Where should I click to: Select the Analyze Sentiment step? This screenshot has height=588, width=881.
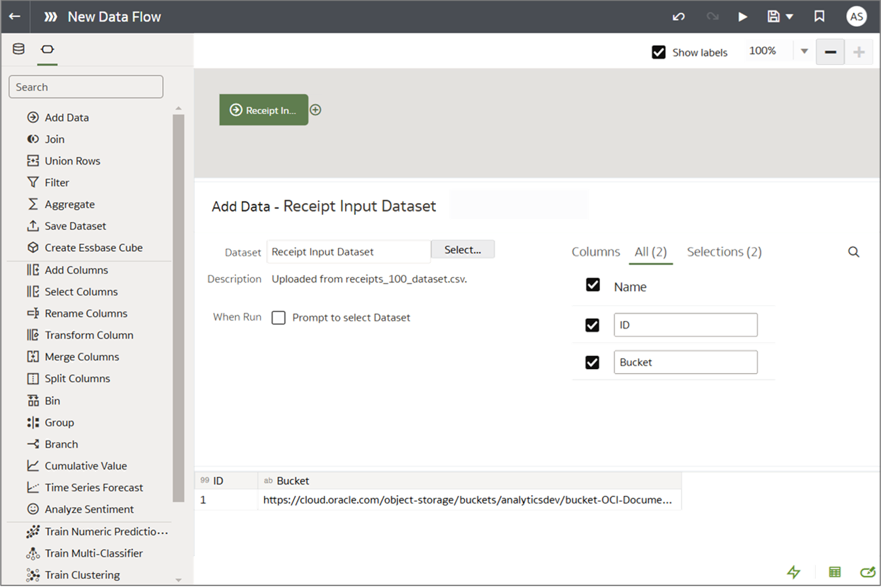point(89,509)
